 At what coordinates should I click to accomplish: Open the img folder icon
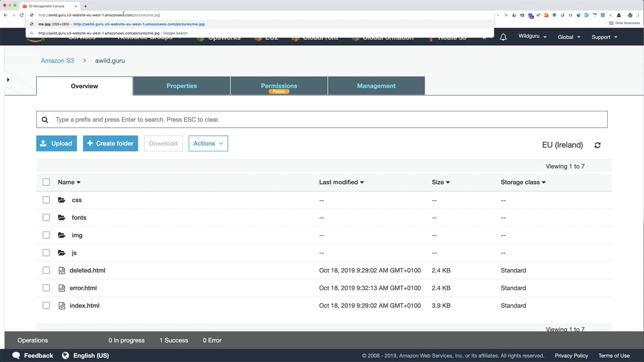click(x=61, y=235)
